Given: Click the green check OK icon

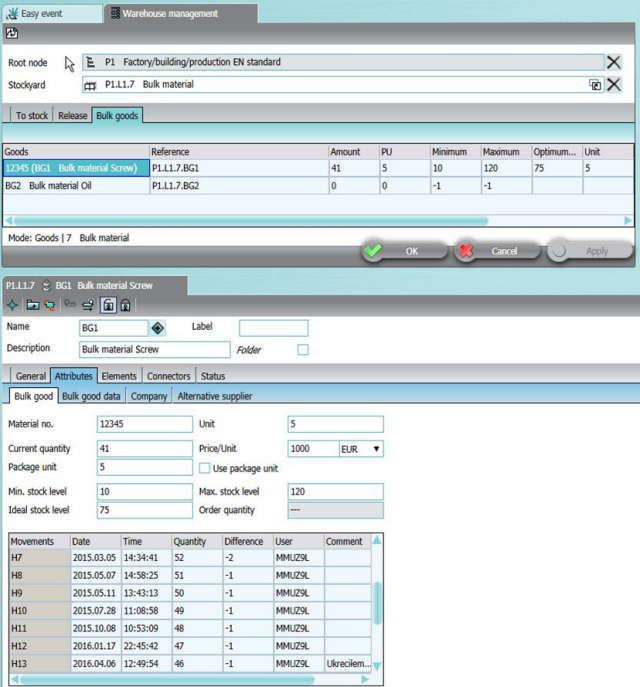Looking at the screenshot, I should (373, 251).
